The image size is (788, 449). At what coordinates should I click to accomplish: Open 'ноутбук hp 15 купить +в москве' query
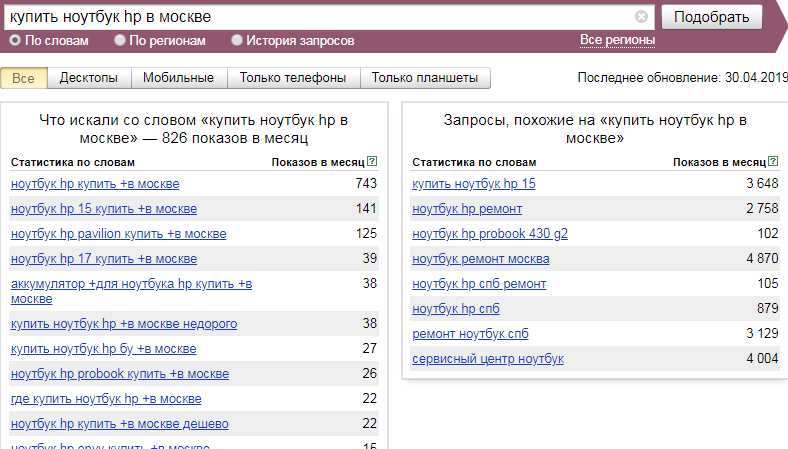click(104, 209)
